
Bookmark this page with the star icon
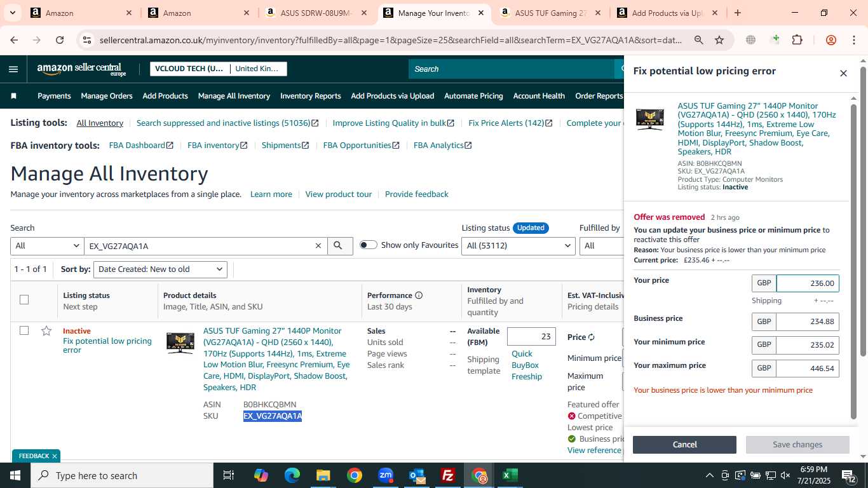[x=719, y=40]
